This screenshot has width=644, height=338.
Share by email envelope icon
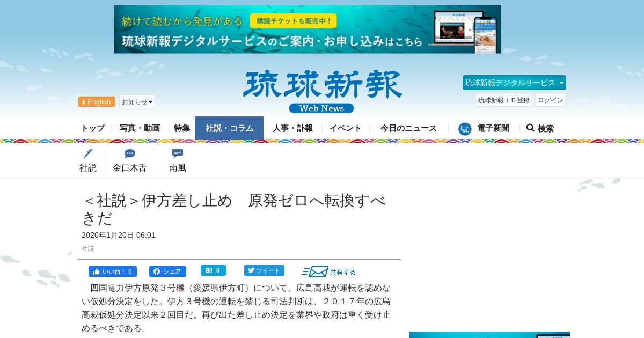(315, 271)
